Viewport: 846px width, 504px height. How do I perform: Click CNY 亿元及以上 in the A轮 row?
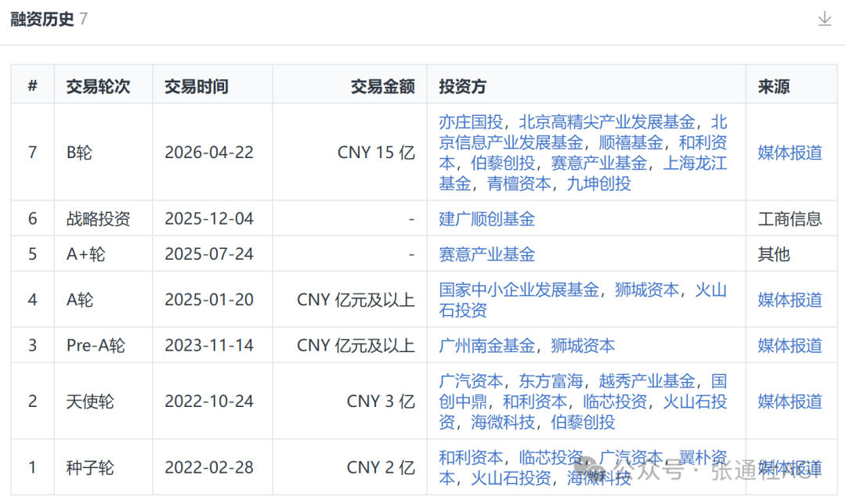(356, 300)
